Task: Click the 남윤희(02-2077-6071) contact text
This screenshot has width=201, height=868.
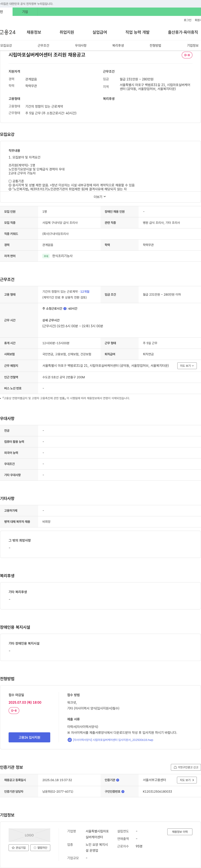Action: point(58,792)
